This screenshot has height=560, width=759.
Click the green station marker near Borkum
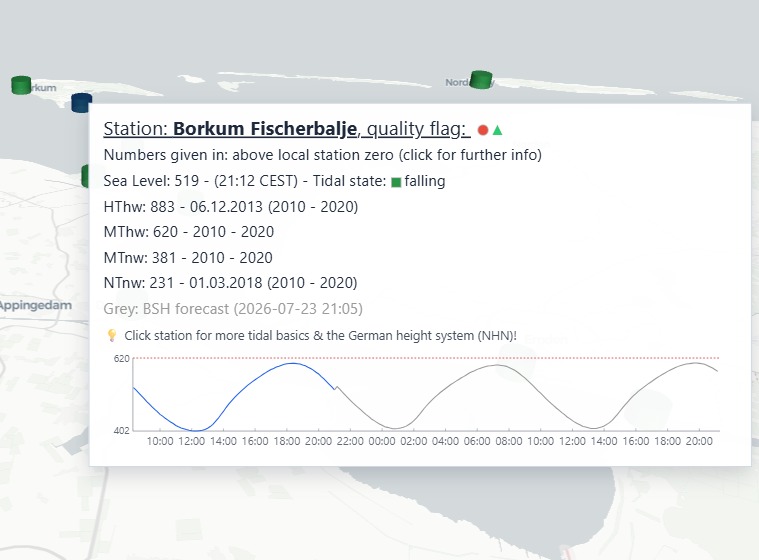tap(21, 85)
